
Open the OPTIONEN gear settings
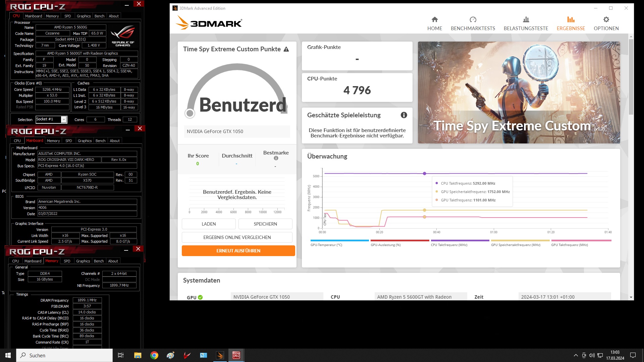606,24
